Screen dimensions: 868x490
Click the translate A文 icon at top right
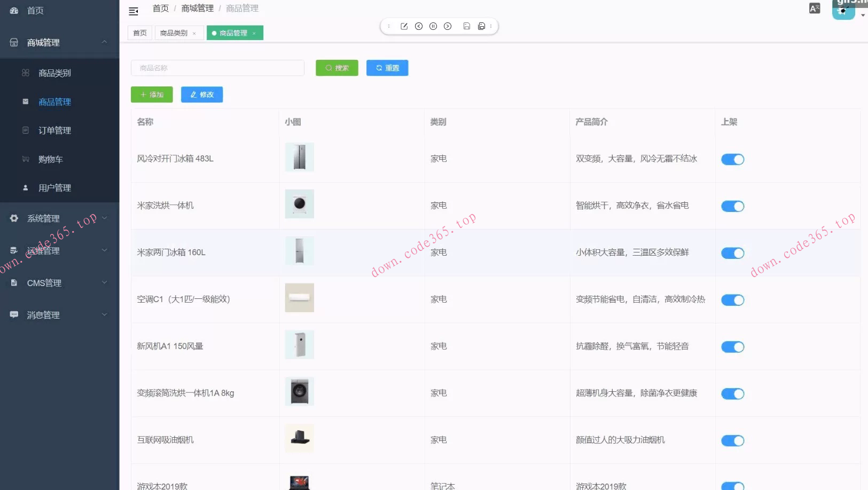[814, 8]
